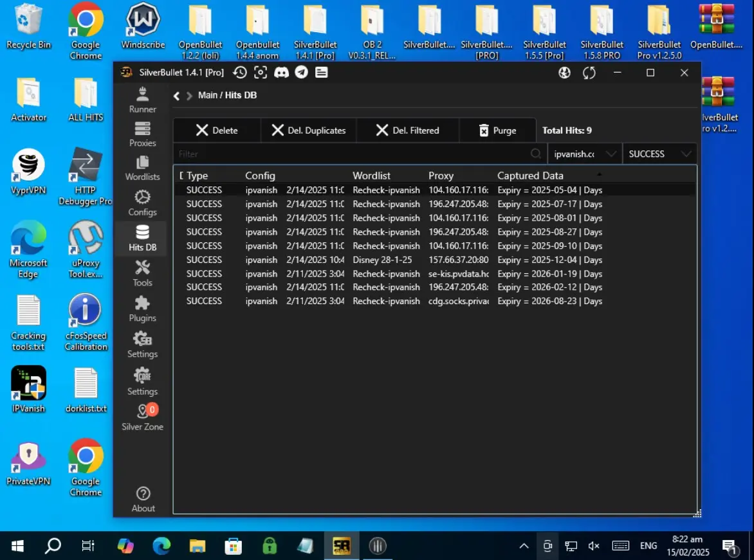Select the se-kis.pvdata proxy row
This screenshot has width=754, height=560.
(435, 273)
